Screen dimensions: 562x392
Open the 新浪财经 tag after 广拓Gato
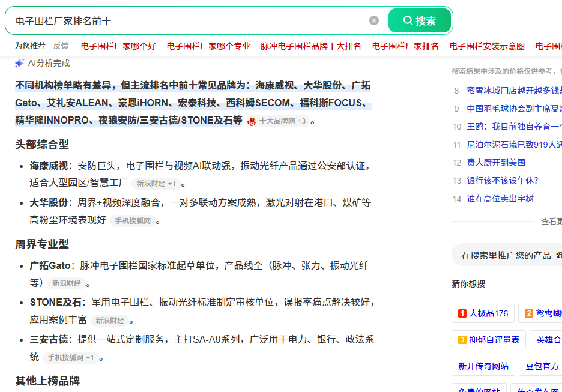click(x=66, y=283)
